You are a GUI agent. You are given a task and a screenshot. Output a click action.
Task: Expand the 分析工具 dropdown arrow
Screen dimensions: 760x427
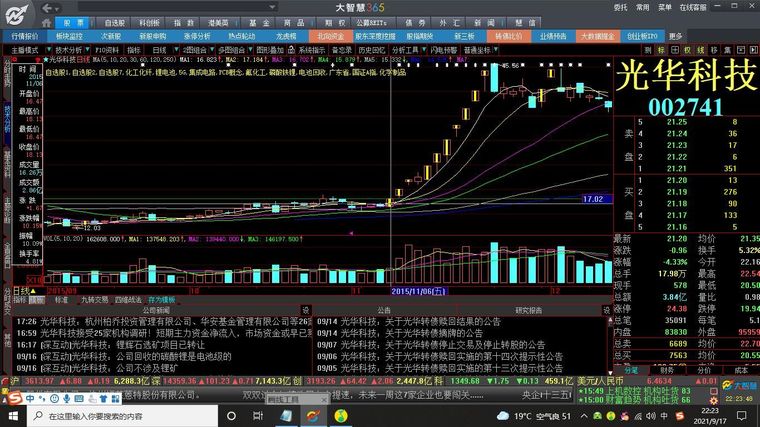click(x=424, y=49)
